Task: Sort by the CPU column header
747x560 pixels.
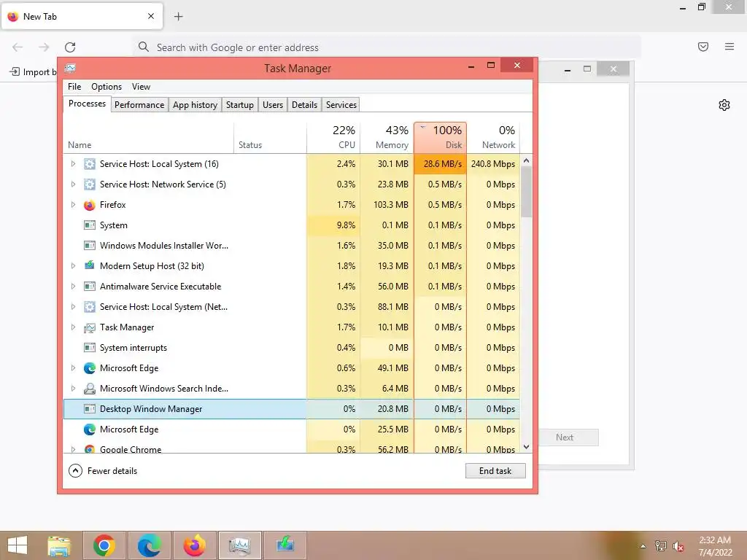Action: [x=333, y=137]
